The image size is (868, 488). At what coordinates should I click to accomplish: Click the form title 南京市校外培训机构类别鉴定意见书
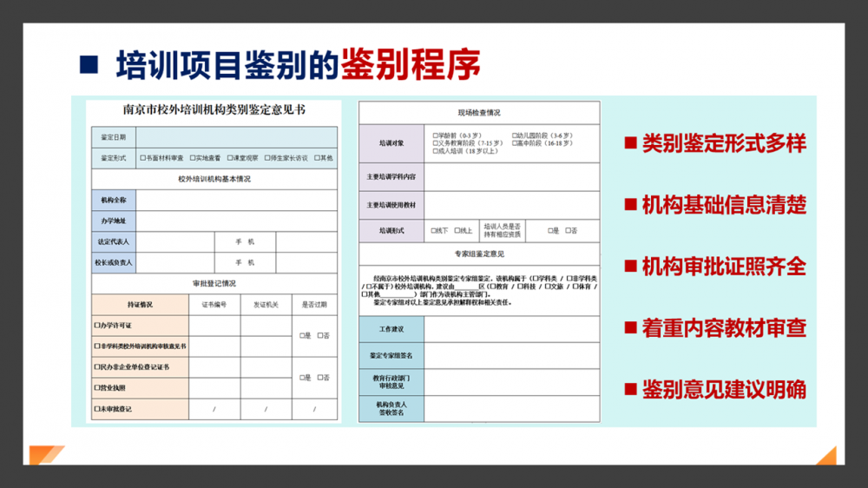point(214,110)
